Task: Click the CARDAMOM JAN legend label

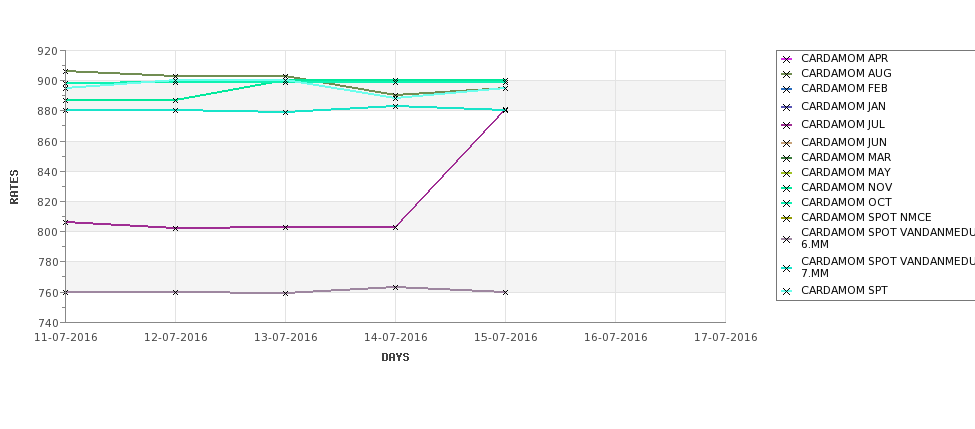Action: pyautogui.click(x=843, y=106)
